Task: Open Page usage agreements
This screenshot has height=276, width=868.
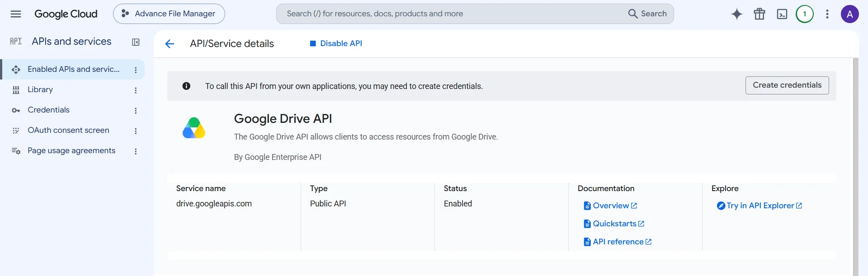Action: pos(71,151)
